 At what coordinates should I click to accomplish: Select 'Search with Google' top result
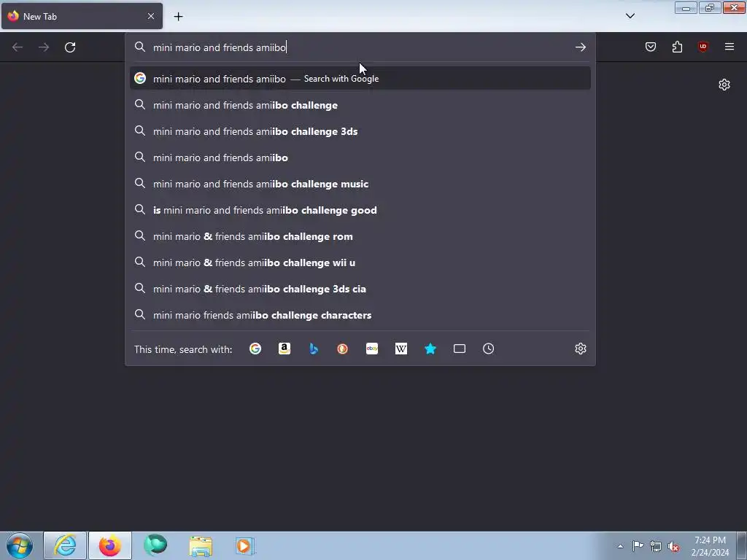[x=360, y=79]
